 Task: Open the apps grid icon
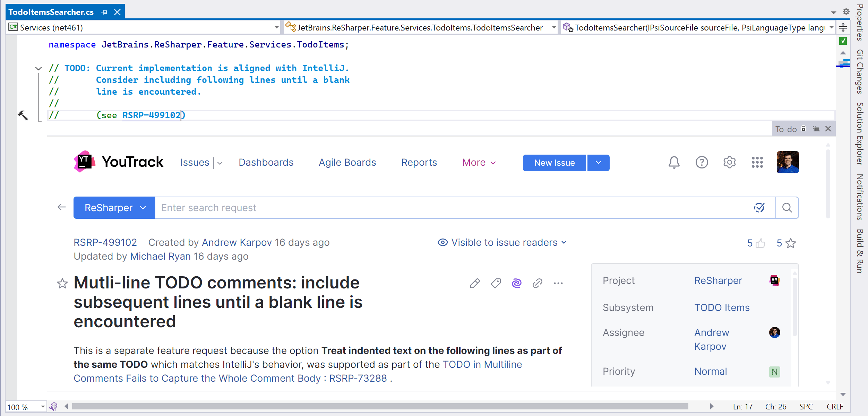757,163
